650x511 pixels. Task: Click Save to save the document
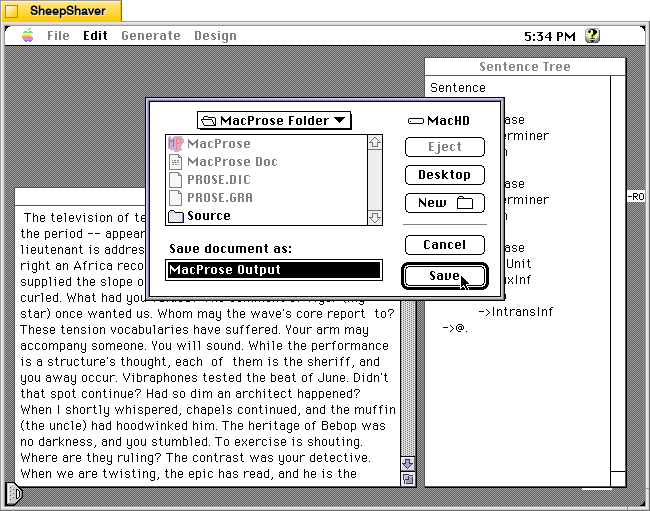(445, 276)
